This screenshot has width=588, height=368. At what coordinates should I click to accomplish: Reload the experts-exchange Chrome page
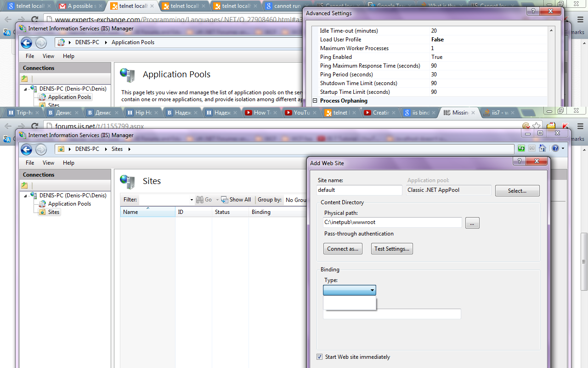pyautogui.click(x=34, y=19)
